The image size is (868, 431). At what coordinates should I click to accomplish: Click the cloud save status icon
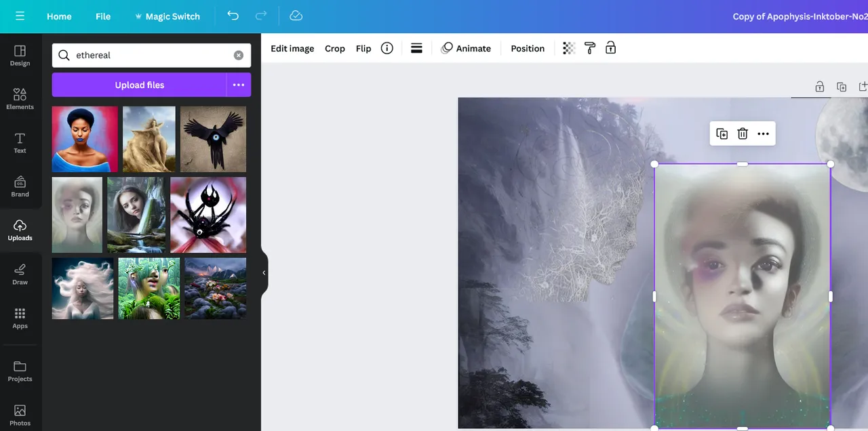[x=296, y=16]
